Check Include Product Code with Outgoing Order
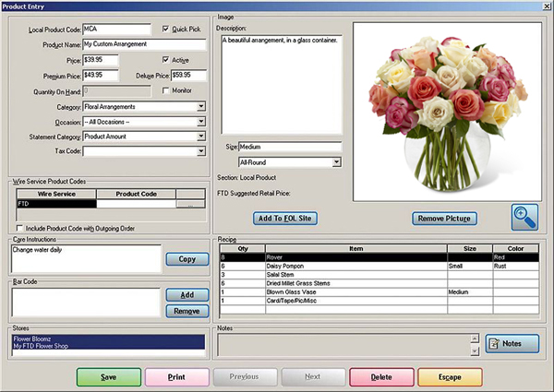The image size is (554, 392). coord(21,227)
